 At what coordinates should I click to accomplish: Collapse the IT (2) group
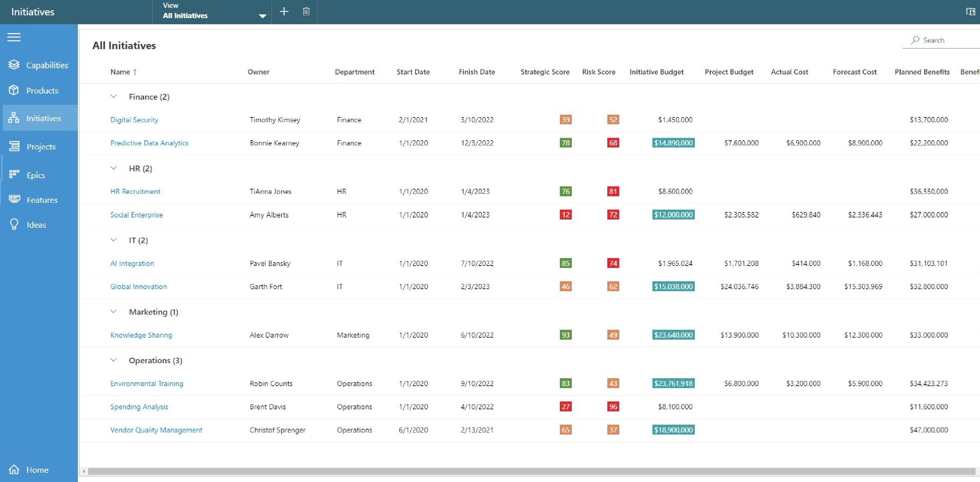(x=113, y=240)
